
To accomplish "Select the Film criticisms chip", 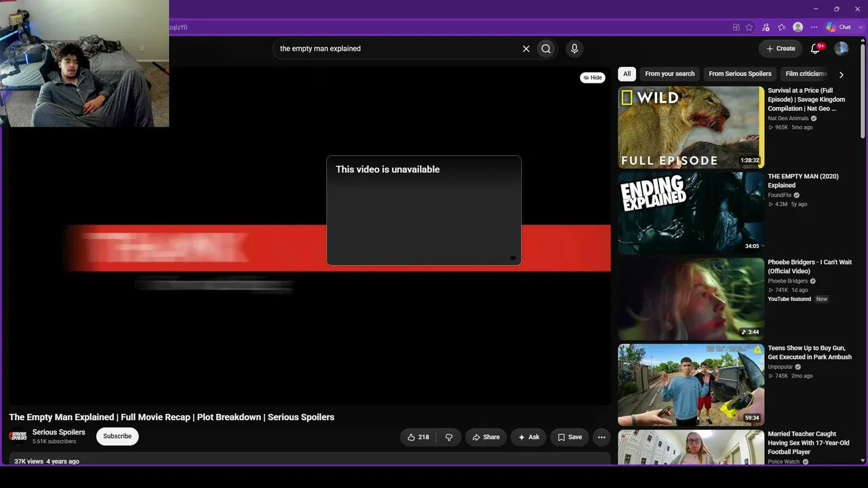I will tap(805, 74).
